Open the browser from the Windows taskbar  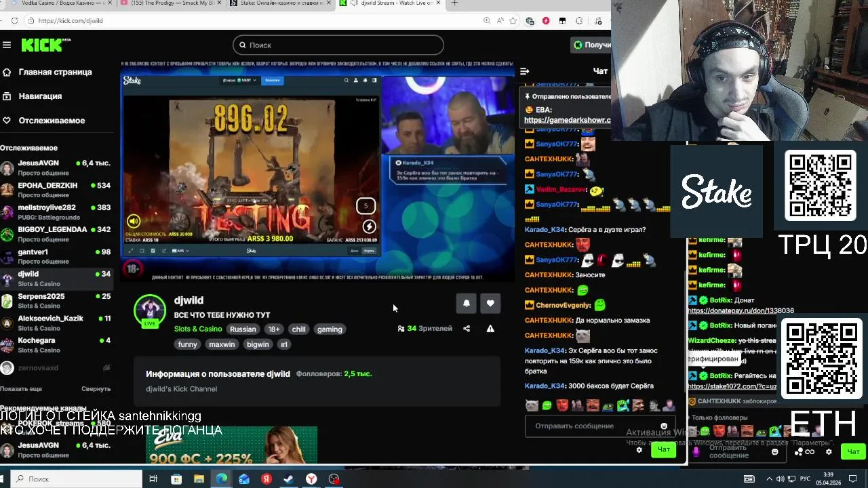click(x=221, y=479)
